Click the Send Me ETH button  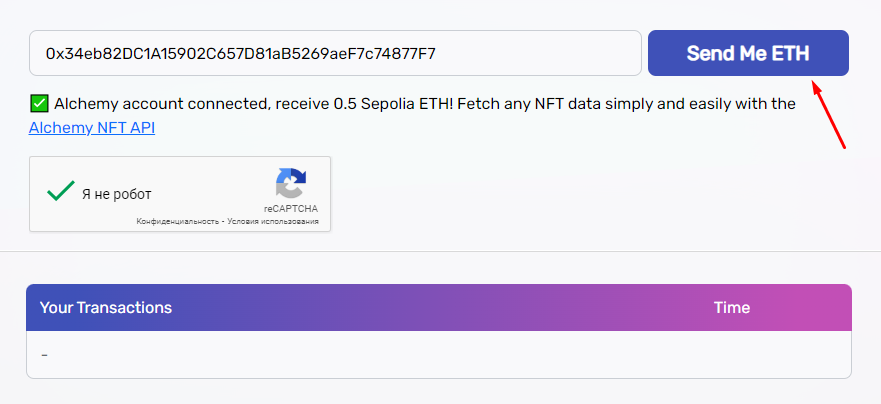click(x=748, y=53)
